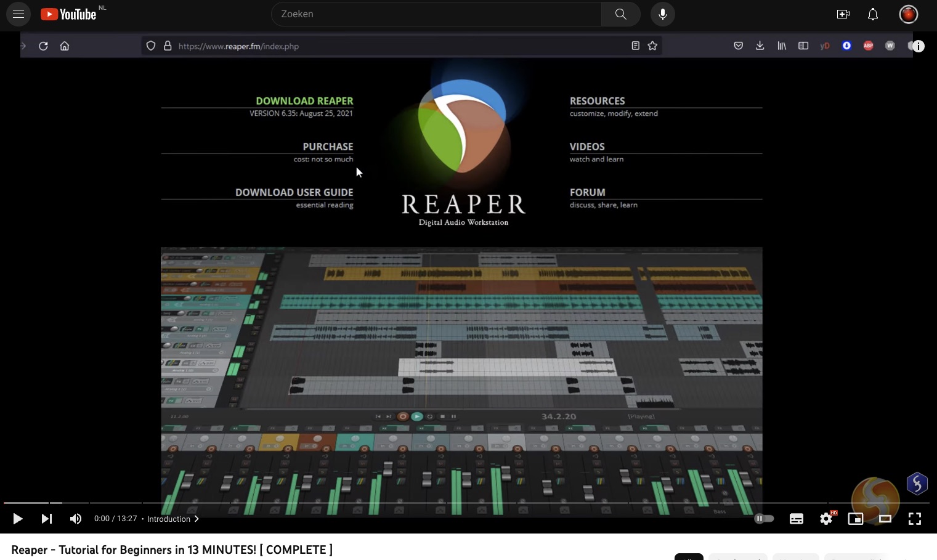The height and width of the screenshot is (560, 937).
Task: Open the browser downloads arrow icon
Action: point(760,46)
